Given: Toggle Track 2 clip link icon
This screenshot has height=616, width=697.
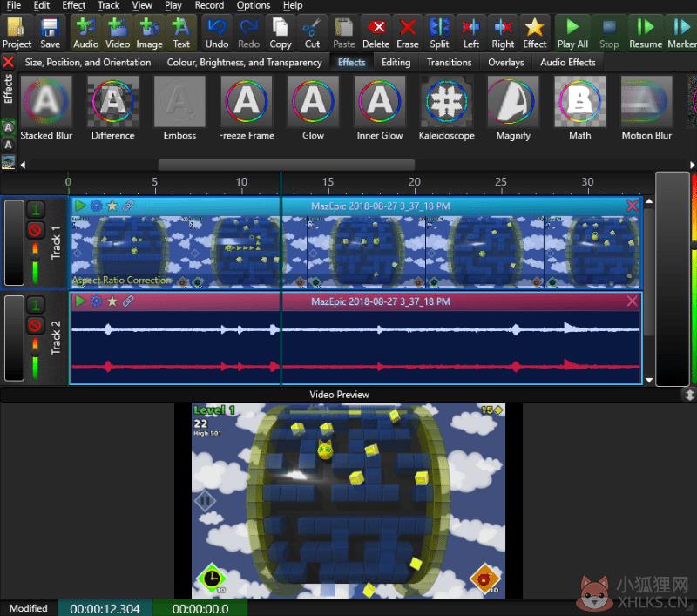Looking at the screenshot, I should click(x=128, y=301).
